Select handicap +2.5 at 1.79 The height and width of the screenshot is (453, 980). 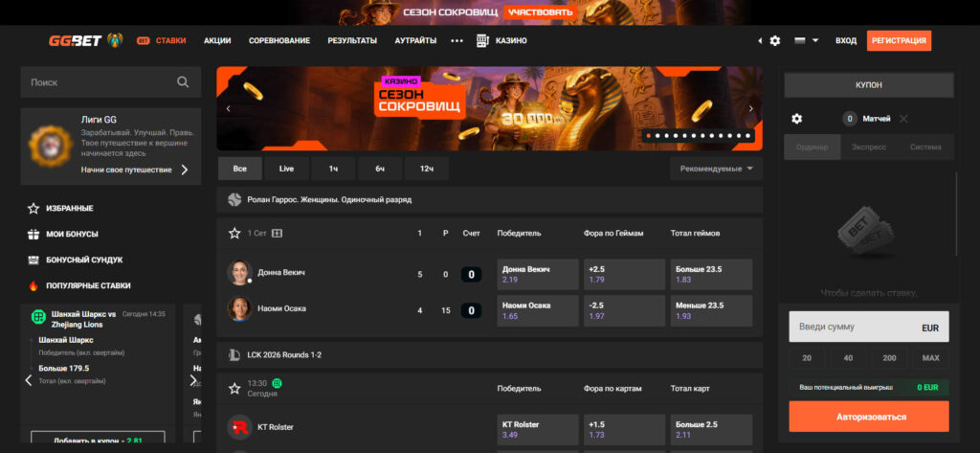tap(624, 274)
